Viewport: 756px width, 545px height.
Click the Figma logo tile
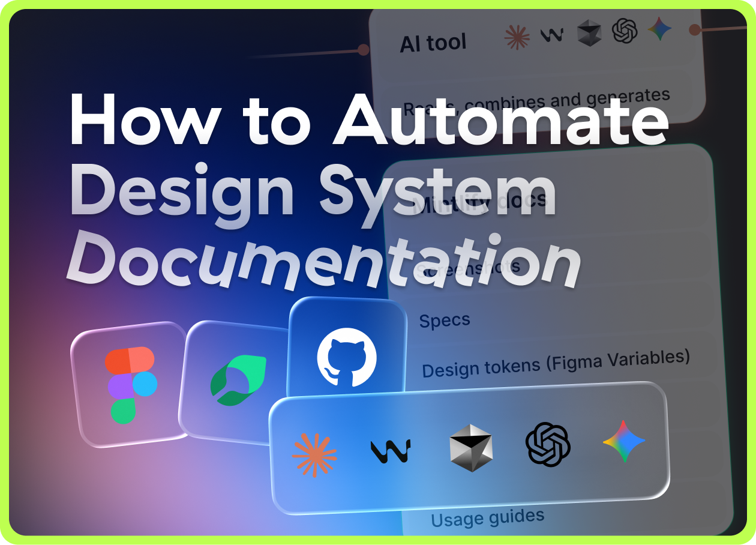pyautogui.click(x=131, y=385)
